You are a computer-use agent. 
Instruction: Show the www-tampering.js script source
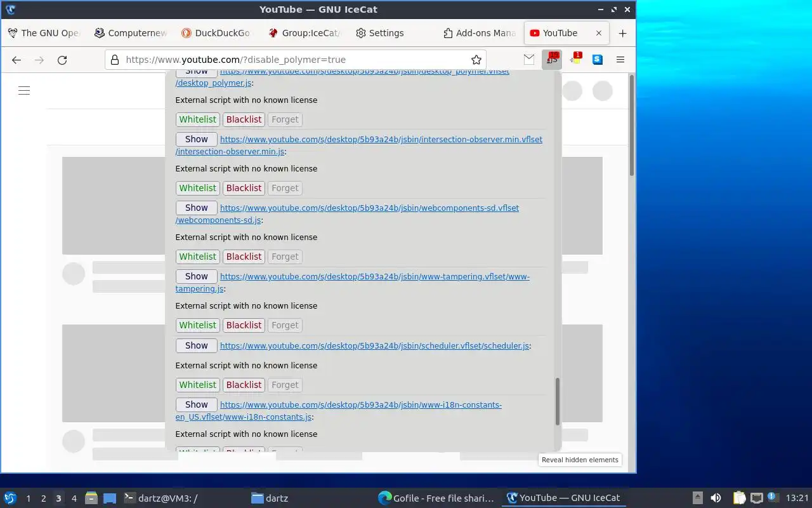pos(197,276)
